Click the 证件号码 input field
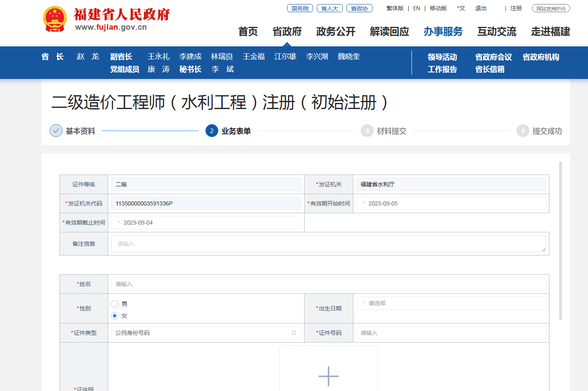The width and height of the screenshot is (588, 391). tap(451, 333)
